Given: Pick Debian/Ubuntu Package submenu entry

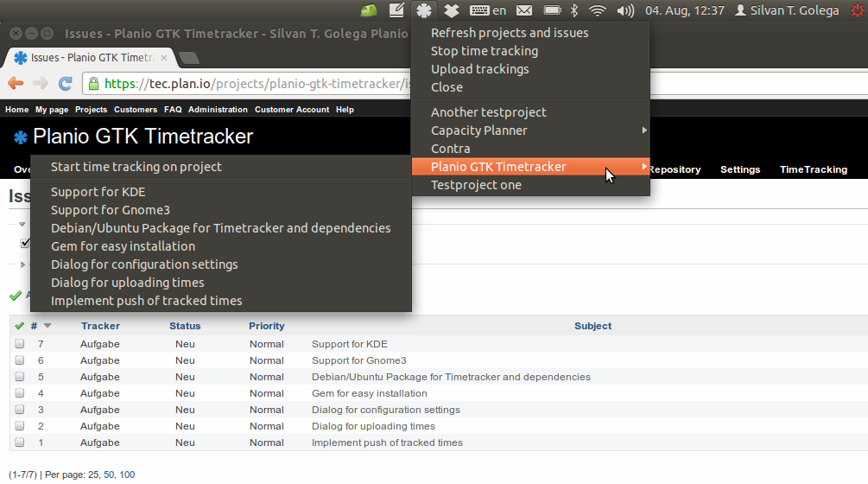Looking at the screenshot, I should click(221, 228).
